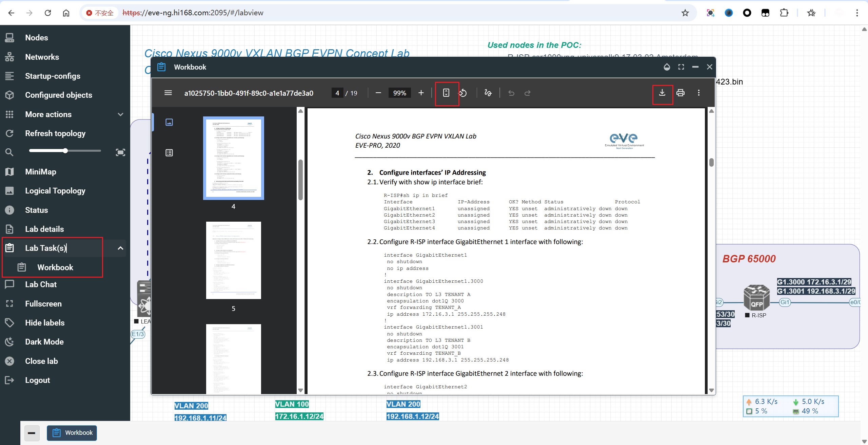Open Startup-configs in sidebar
This screenshot has width=868, height=445.
pyautogui.click(x=53, y=76)
